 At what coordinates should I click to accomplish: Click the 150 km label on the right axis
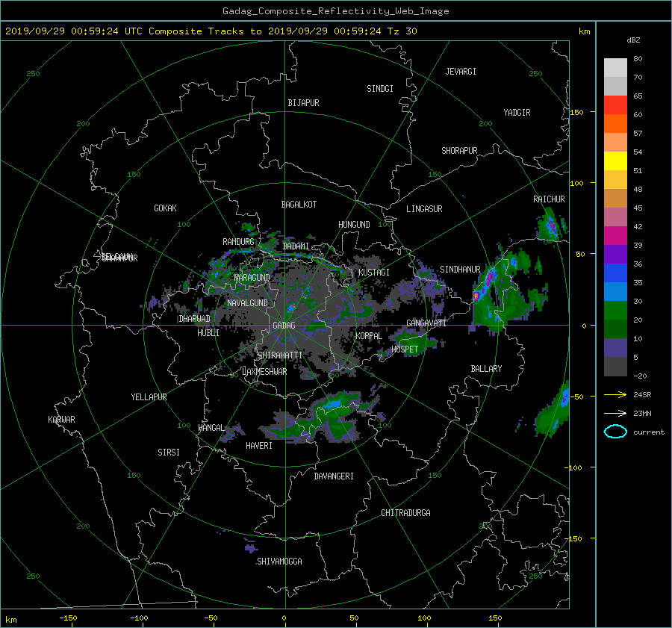click(576, 112)
